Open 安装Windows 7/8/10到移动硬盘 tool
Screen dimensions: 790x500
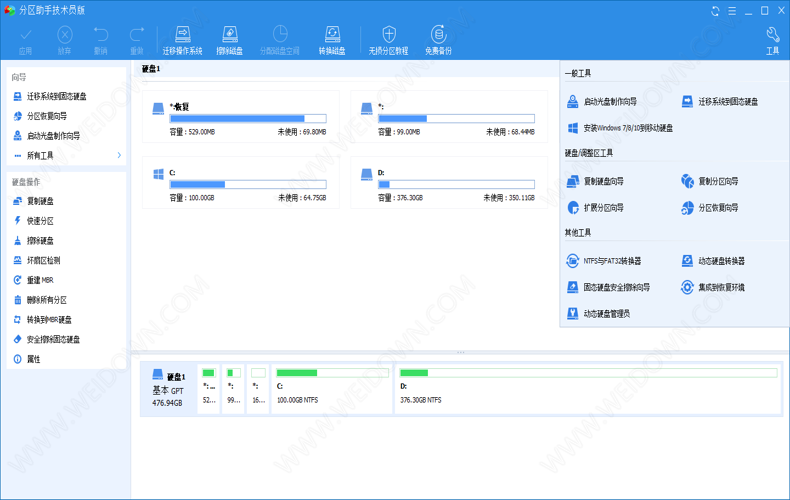pos(620,128)
